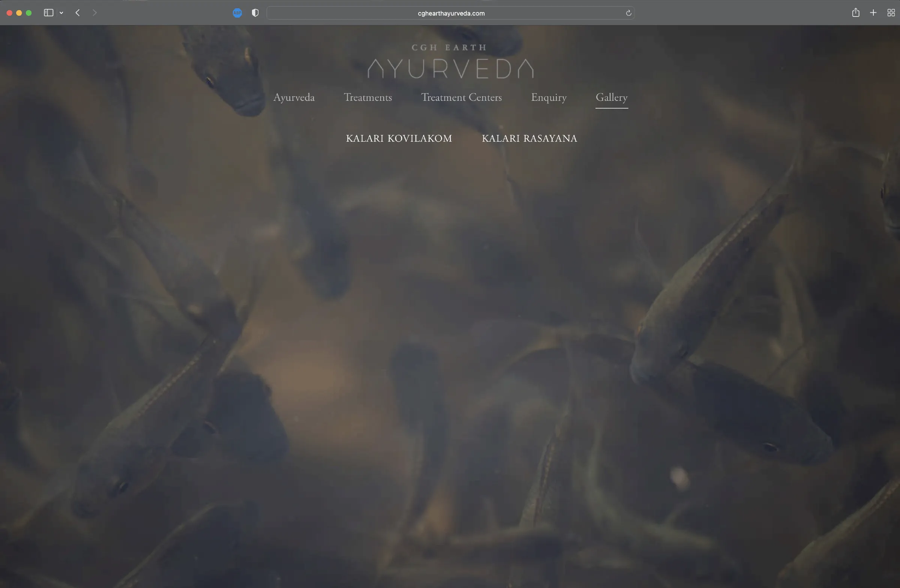Open the privacy report shield icon
This screenshot has height=588, width=900.
(x=255, y=13)
